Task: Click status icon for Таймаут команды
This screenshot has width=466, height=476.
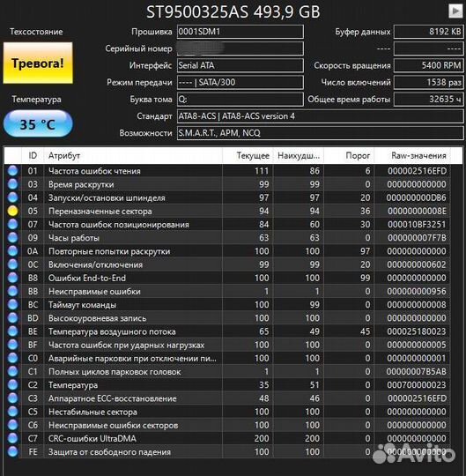Action: (12, 304)
